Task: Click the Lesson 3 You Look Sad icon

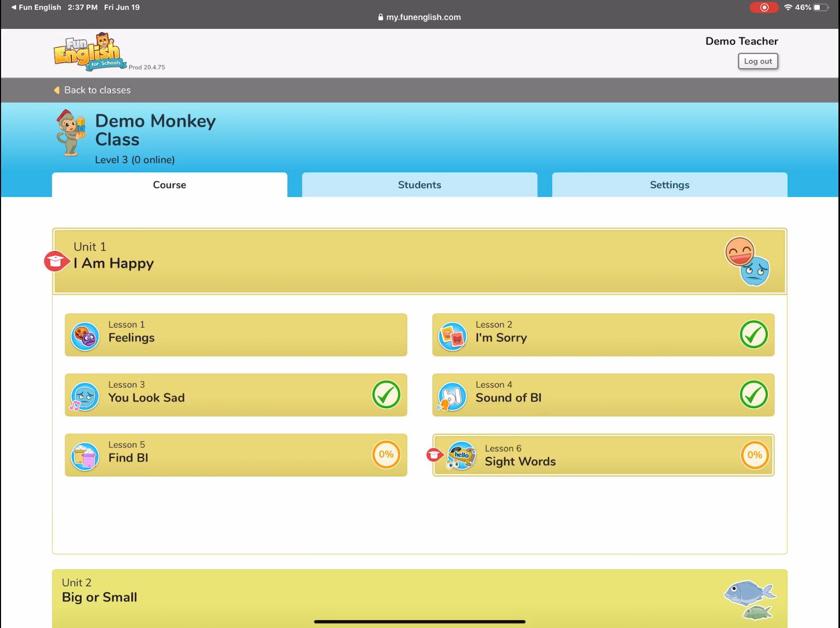Action: 84,397
